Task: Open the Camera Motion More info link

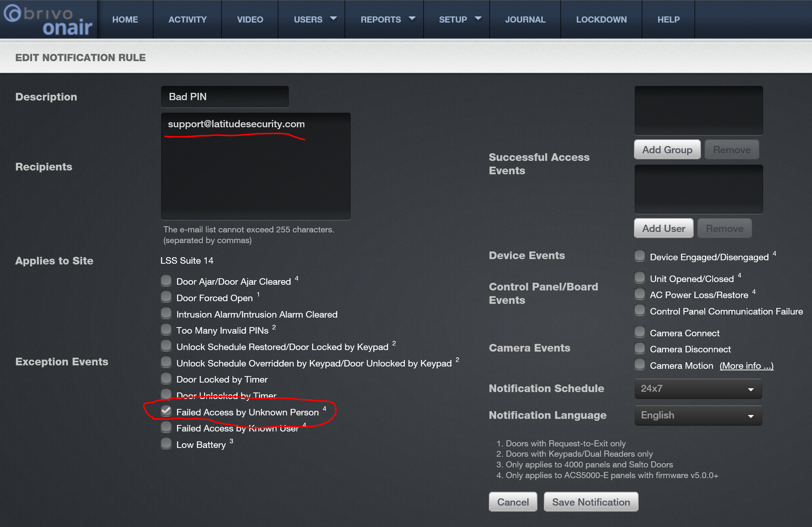Action: coord(746,366)
